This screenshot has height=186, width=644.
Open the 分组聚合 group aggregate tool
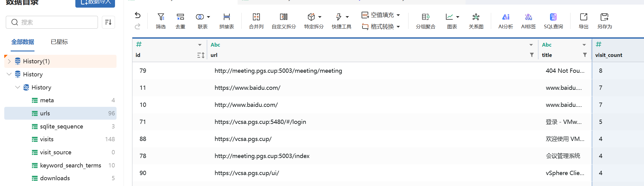[x=426, y=21]
